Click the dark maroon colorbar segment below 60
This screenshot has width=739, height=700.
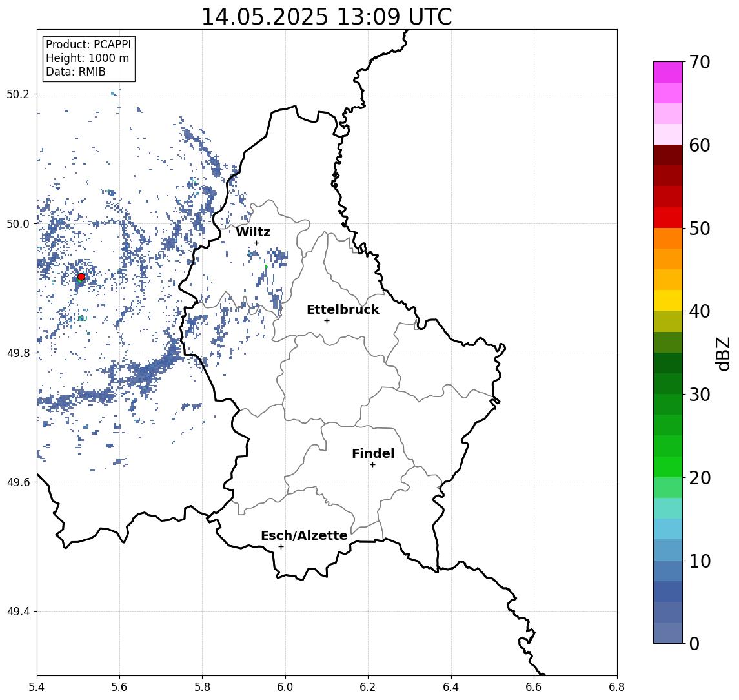(668, 155)
